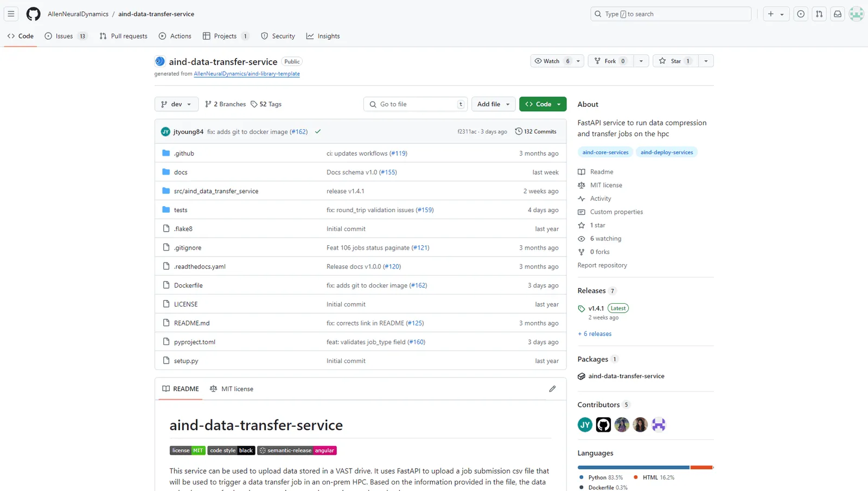This screenshot has height=491, width=868.
Task: Open the dev branch selector dropdown
Action: tap(176, 104)
